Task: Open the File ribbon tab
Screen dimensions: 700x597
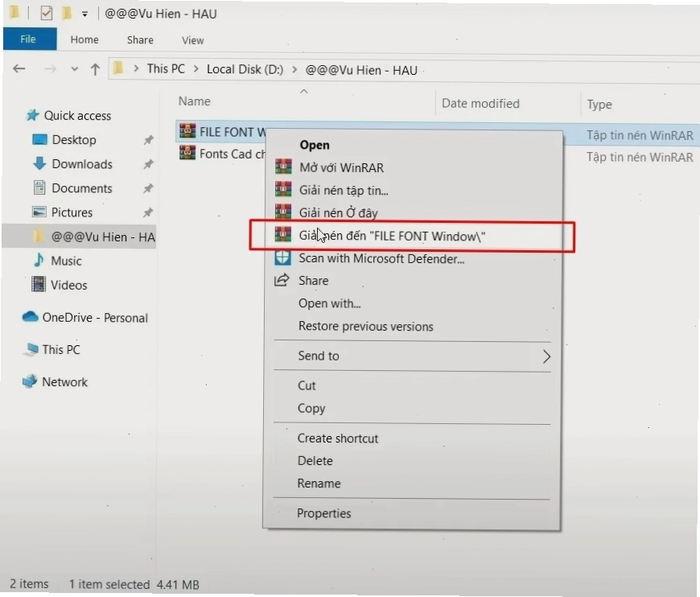Action: pos(28,39)
